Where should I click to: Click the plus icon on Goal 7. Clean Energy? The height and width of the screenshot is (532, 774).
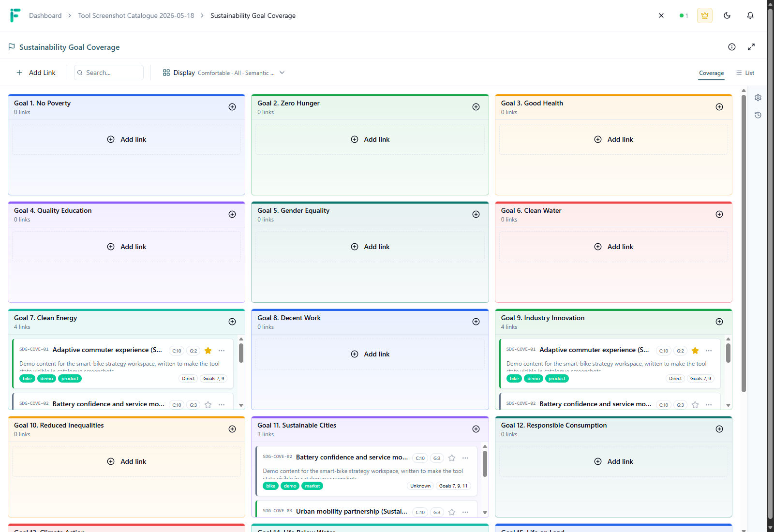point(232,322)
